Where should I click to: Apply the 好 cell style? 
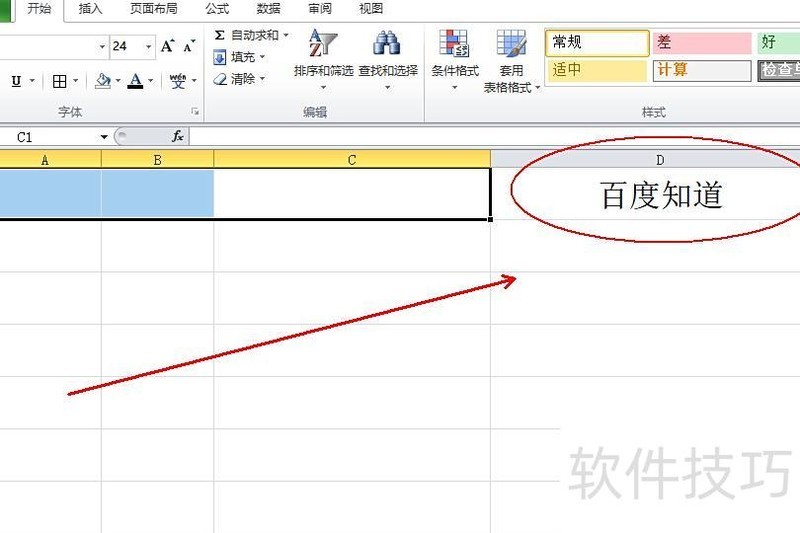tap(779, 43)
